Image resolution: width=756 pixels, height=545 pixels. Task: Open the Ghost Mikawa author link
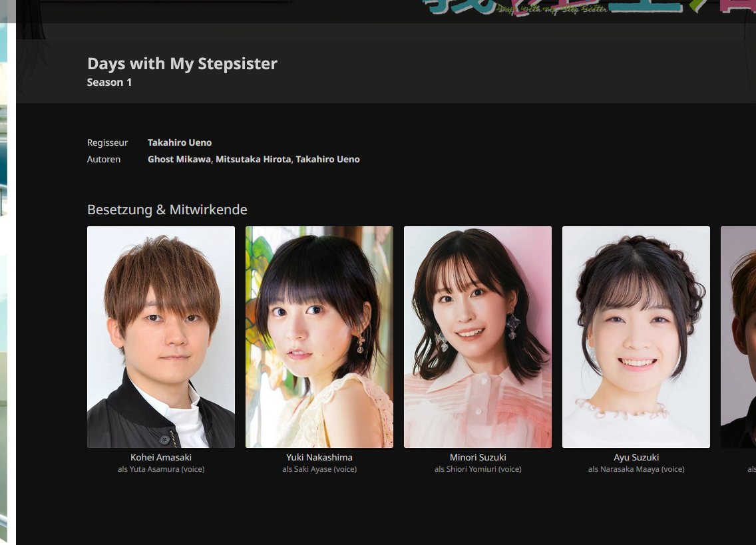coord(179,159)
